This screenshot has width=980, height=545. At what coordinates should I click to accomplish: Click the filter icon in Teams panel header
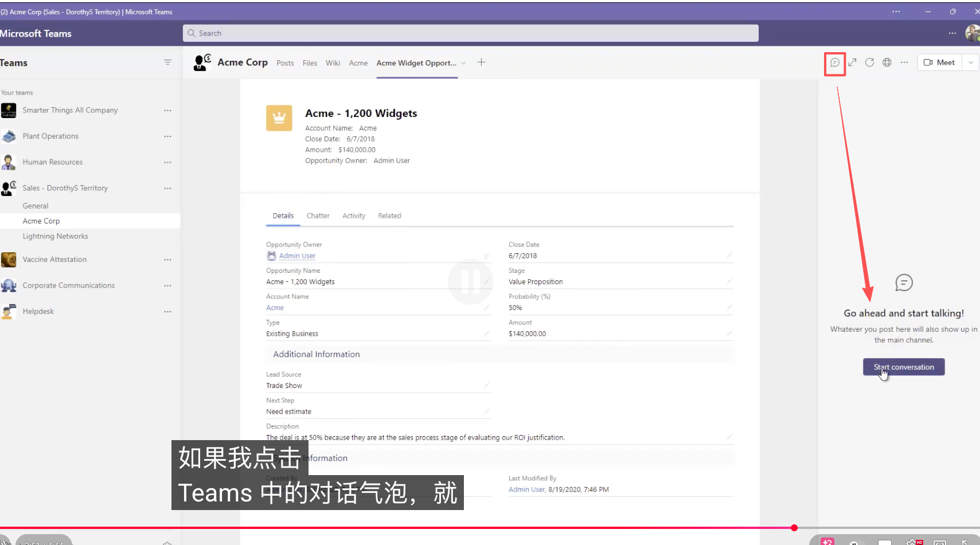167,62
